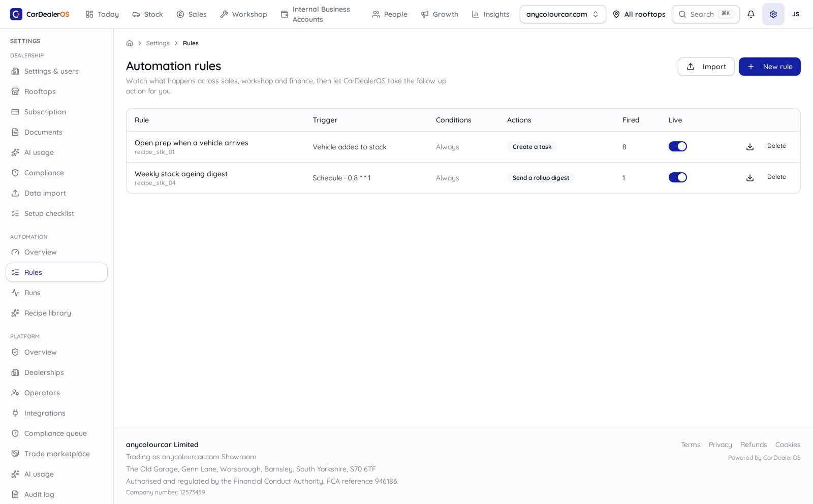
Task: Open Audit log in sidebar
Action: click(x=56, y=494)
